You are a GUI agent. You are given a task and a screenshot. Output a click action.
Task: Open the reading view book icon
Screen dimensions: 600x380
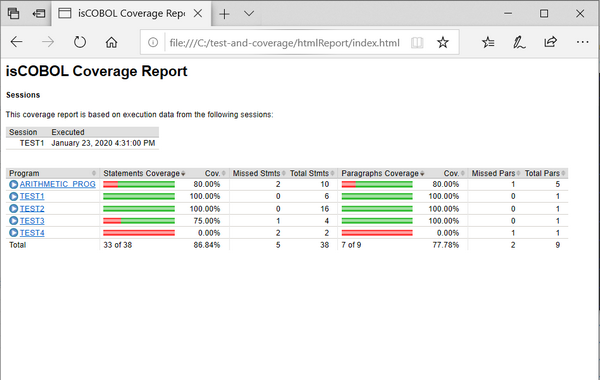pyautogui.click(x=417, y=42)
